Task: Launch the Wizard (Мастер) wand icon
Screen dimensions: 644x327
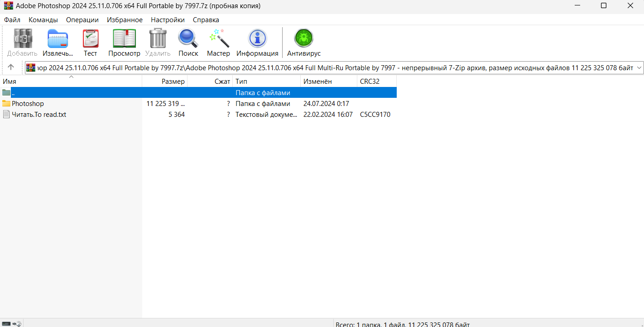Action: (x=219, y=38)
